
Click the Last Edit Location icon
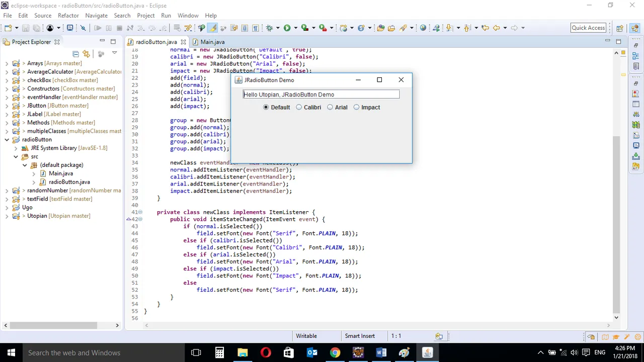485,28
